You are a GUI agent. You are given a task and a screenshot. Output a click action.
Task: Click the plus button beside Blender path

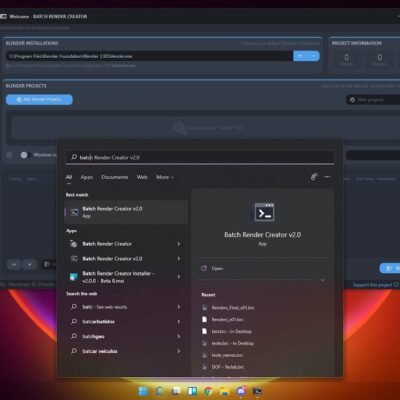[300, 56]
